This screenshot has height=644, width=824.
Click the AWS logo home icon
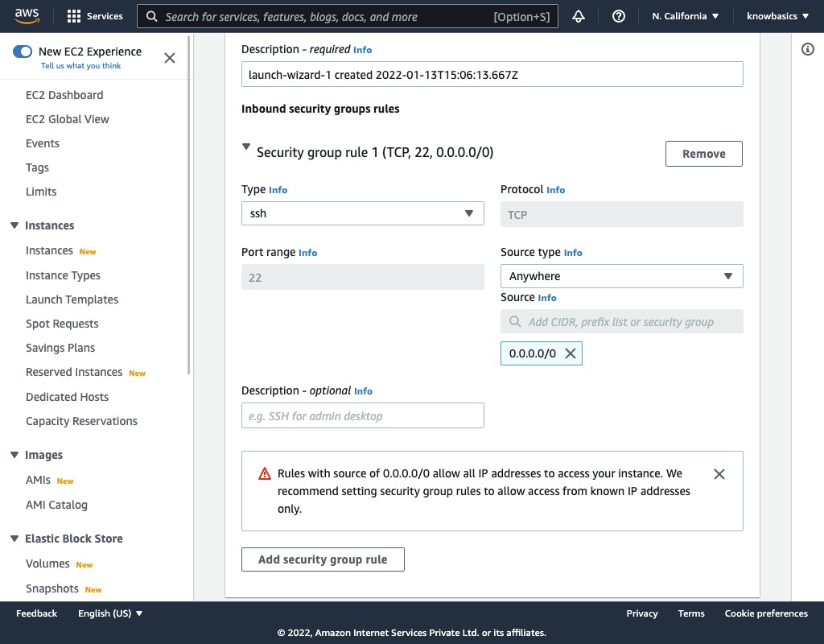click(27, 16)
